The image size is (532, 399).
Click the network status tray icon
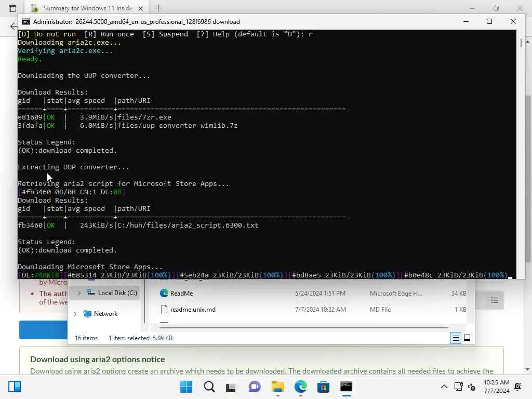pyautogui.click(x=458, y=387)
